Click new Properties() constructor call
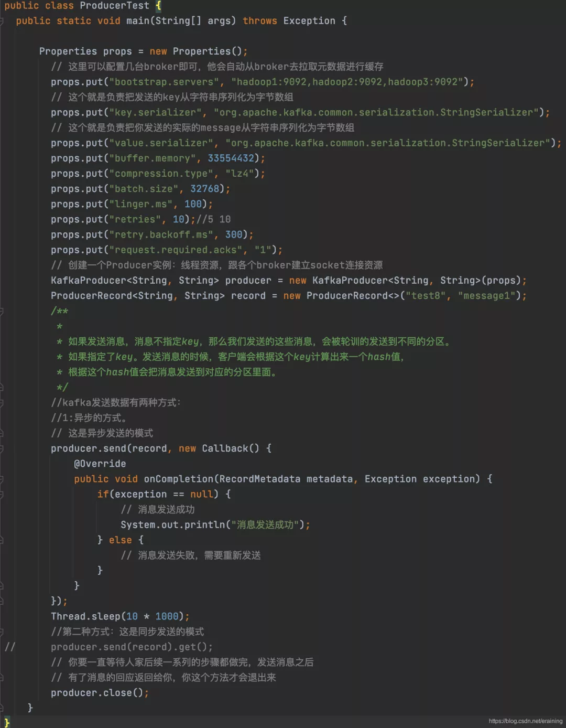The image size is (566, 728). tap(196, 51)
